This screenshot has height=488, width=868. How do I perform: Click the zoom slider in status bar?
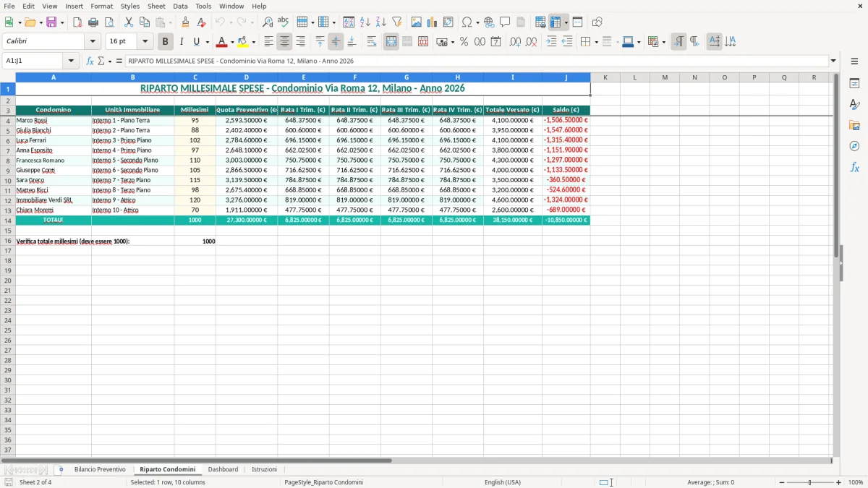coord(810,482)
